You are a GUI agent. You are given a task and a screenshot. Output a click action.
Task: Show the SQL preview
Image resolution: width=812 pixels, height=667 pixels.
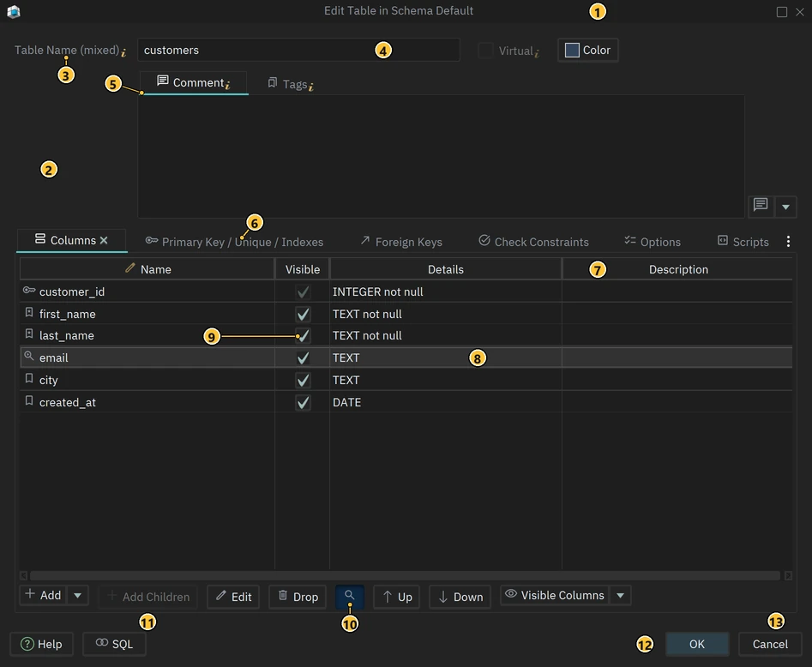(x=114, y=644)
